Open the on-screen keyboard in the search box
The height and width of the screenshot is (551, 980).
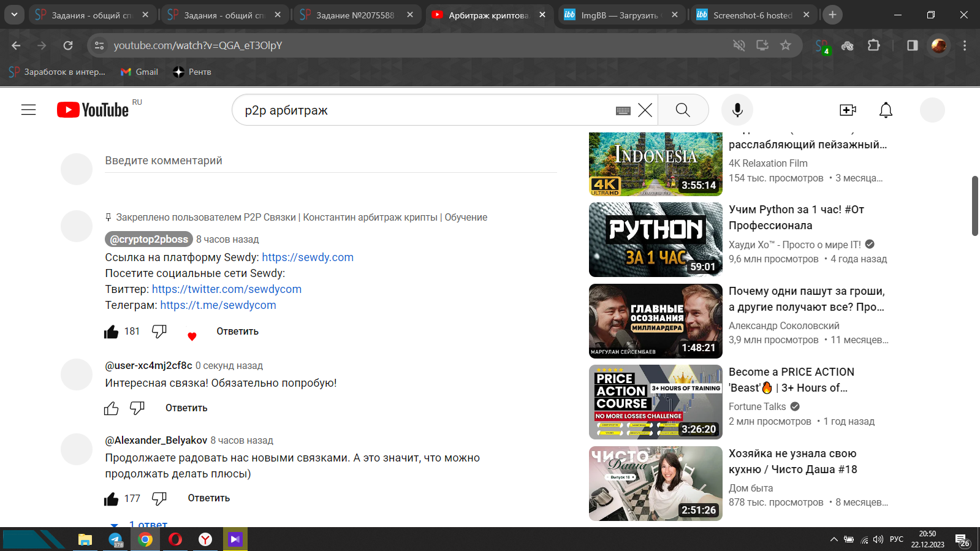tap(623, 110)
